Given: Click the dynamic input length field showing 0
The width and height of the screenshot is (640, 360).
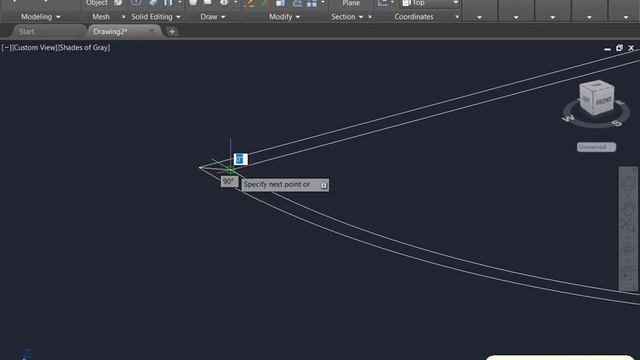Looking at the screenshot, I should tap(240, 159).
